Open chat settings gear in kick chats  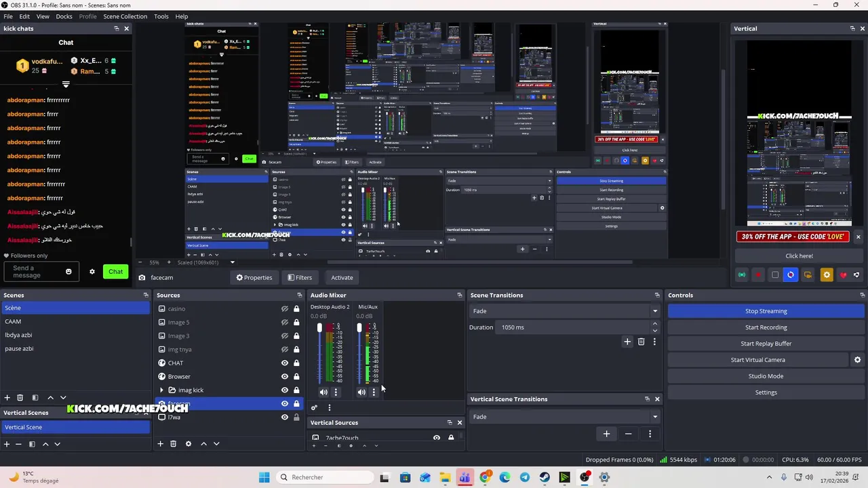point(92,272)
